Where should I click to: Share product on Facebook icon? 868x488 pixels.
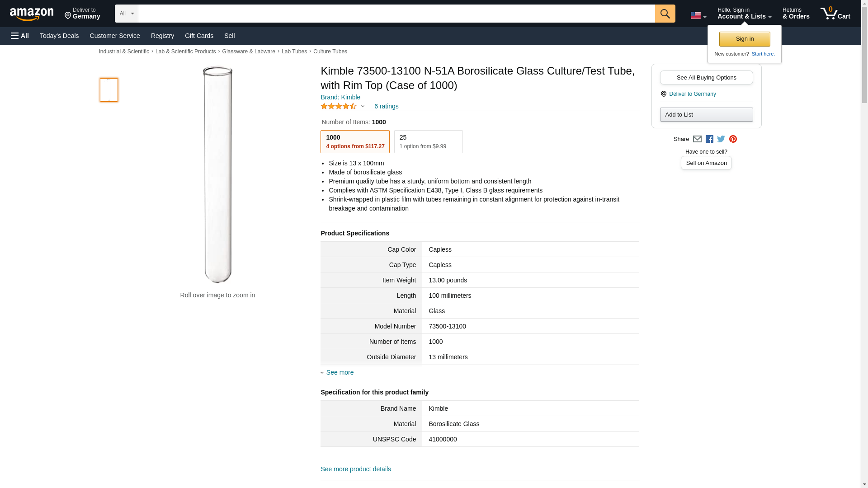[x=709, y=139]
